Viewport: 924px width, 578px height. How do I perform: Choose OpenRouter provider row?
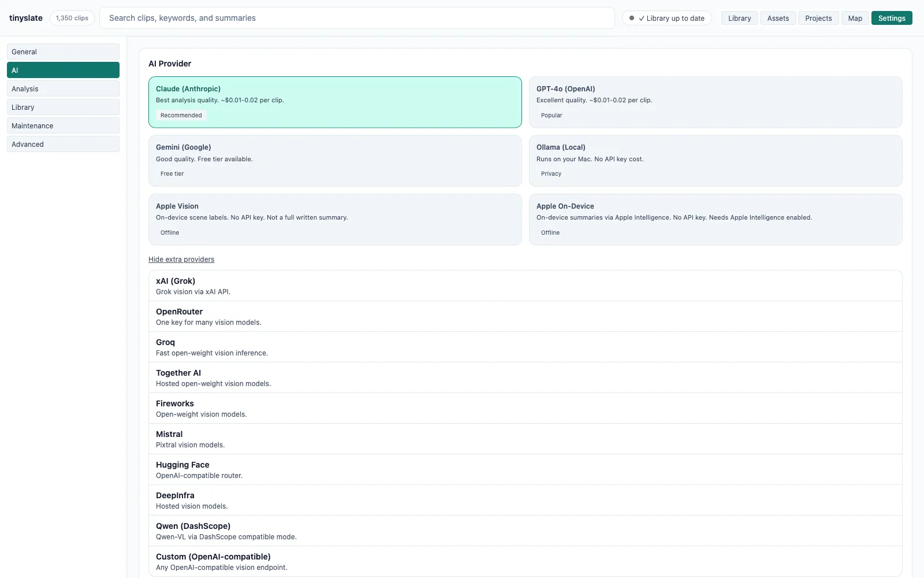point(526,317)
